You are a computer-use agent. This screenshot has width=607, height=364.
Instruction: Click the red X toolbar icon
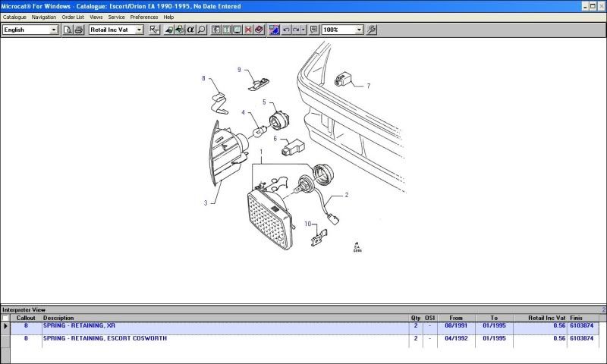coord(248,30)
